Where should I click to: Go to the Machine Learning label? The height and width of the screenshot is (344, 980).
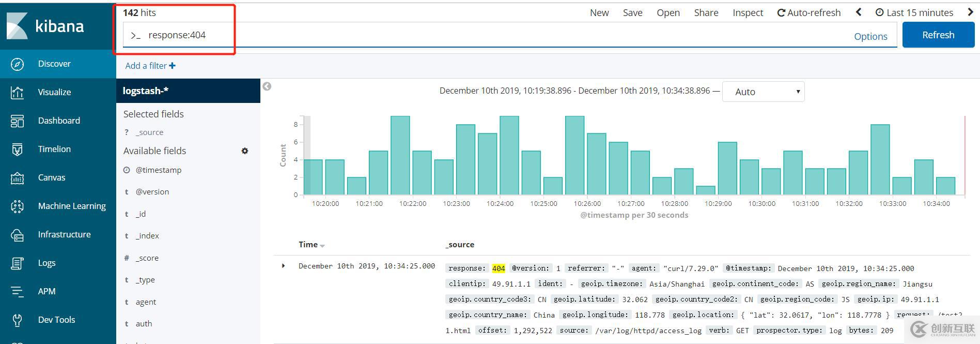[72, 206]
